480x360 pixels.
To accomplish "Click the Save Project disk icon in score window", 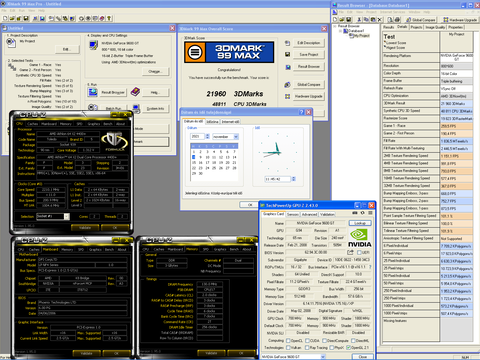I will click(x=287, y=54).
